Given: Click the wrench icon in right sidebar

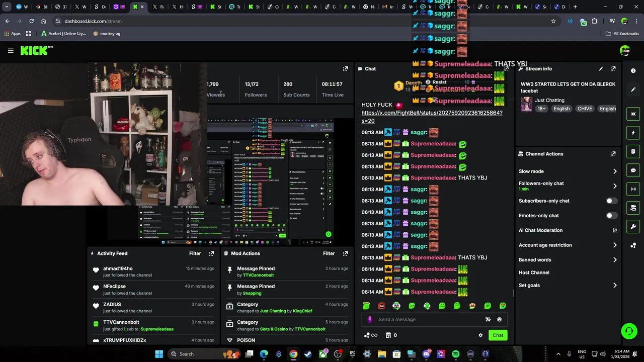Looking at the screenshot, I should tap(633, 226).
